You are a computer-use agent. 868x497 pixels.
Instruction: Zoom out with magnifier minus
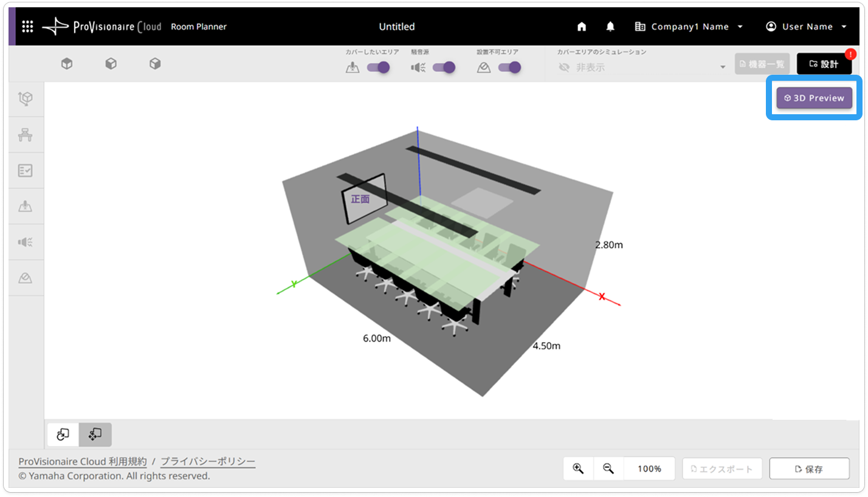[x=608, y=468]
